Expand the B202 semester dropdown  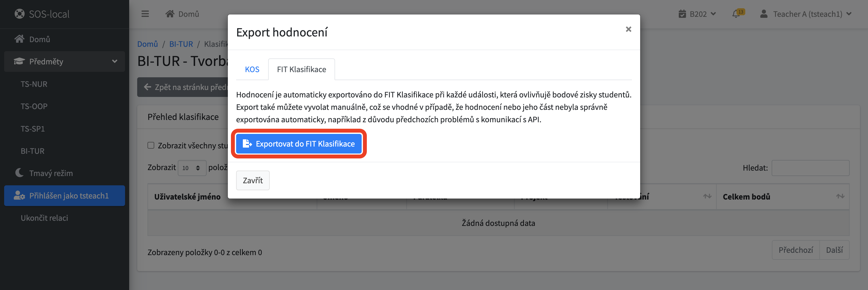[698, 14]
